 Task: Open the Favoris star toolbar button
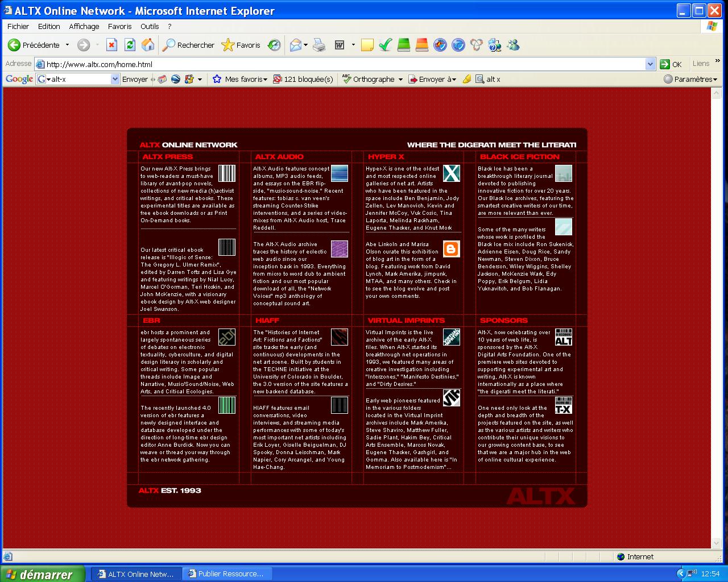tap(241, 45)
